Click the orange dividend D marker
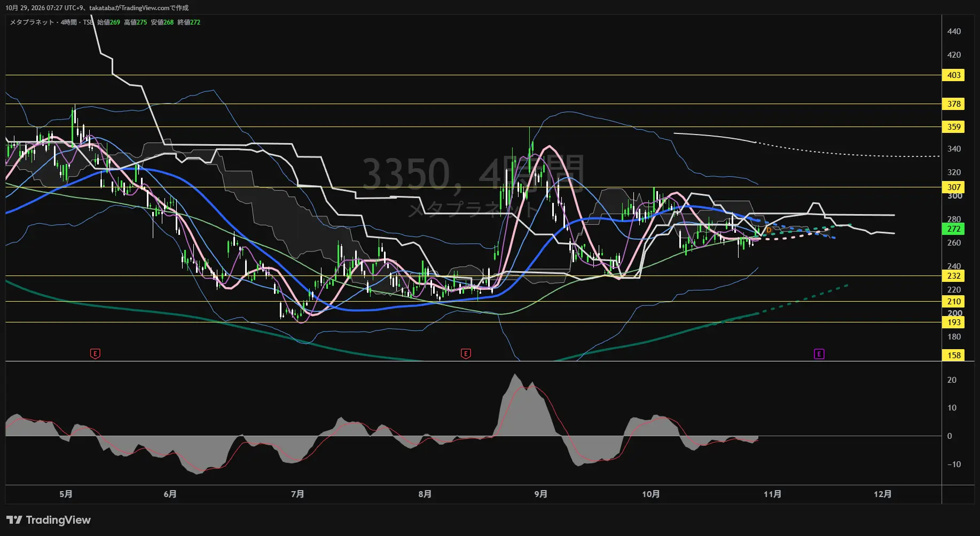 coord(769,230)
